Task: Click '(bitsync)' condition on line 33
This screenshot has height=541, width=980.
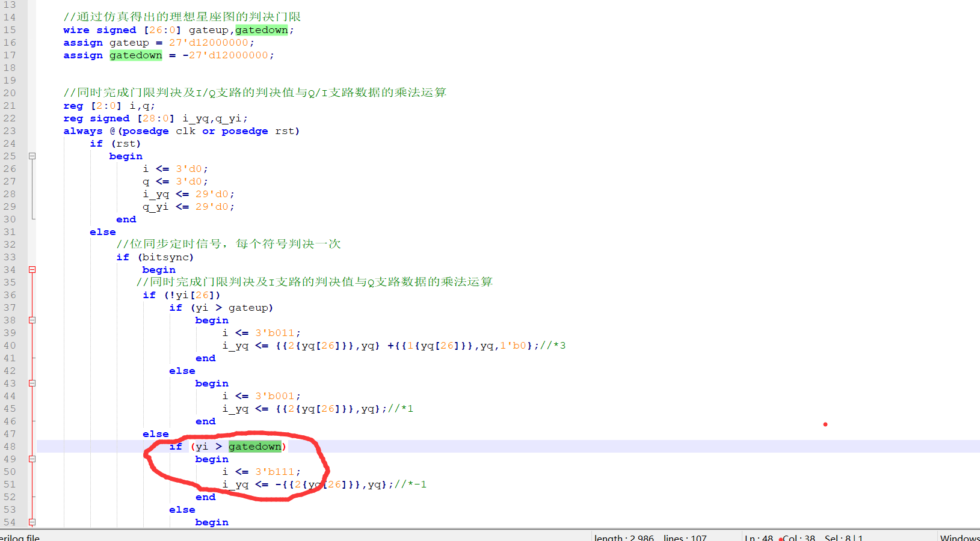Action: (165, 257)
